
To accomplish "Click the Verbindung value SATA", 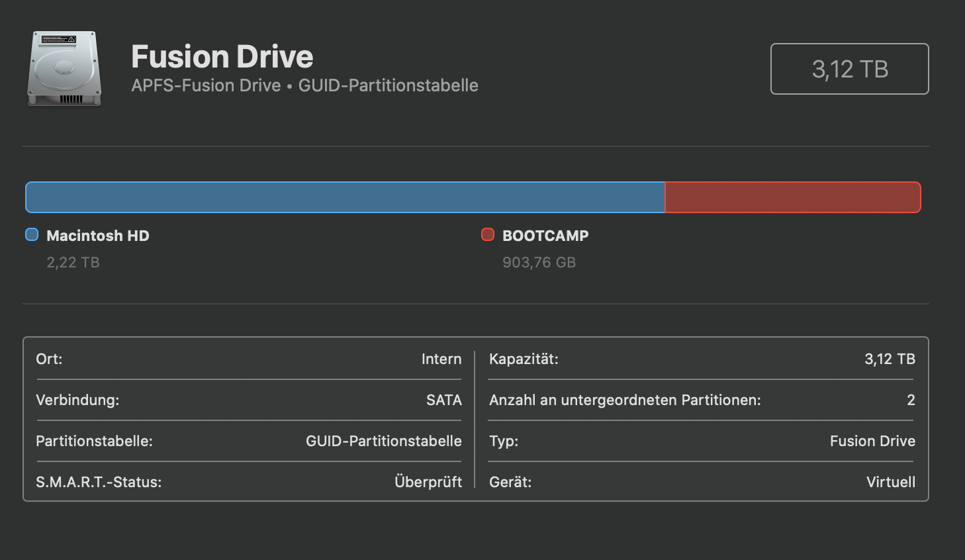I will point(443,400).
